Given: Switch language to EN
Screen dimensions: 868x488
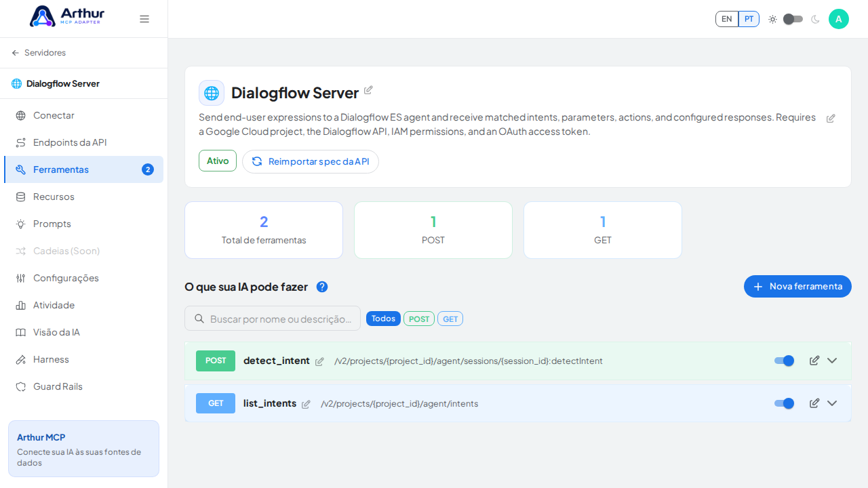Looking at the screenshot, I should pyautogui.click(x=727, y=19).
